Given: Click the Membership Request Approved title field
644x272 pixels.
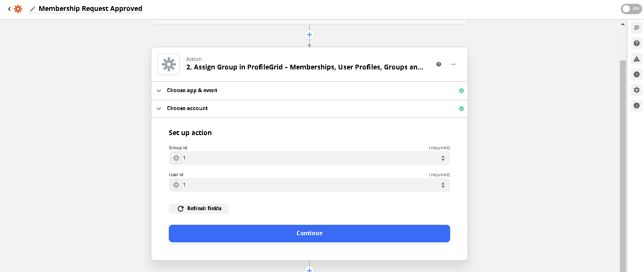Looking at the screenshot, I should (x=90, y=9).
